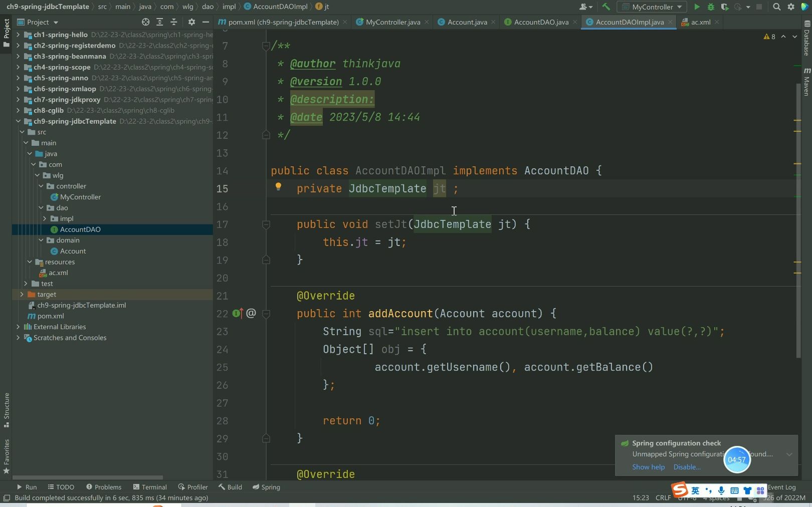Screen dimensions: 812x507
Task: Switch to MyController.java tab
Action: pyautogui.click(x=392, y=22)
